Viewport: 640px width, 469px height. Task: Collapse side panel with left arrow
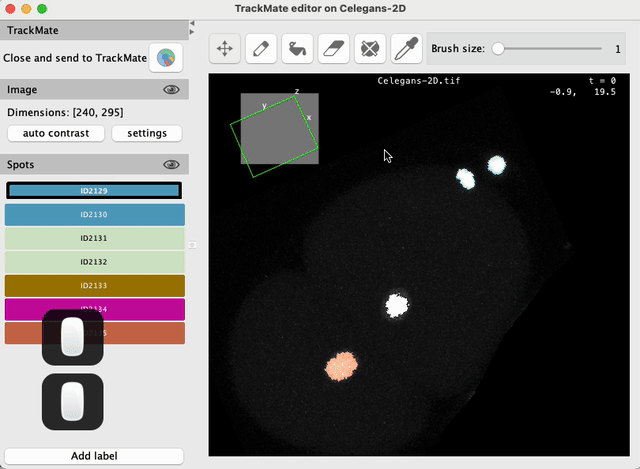click(192, 23)
